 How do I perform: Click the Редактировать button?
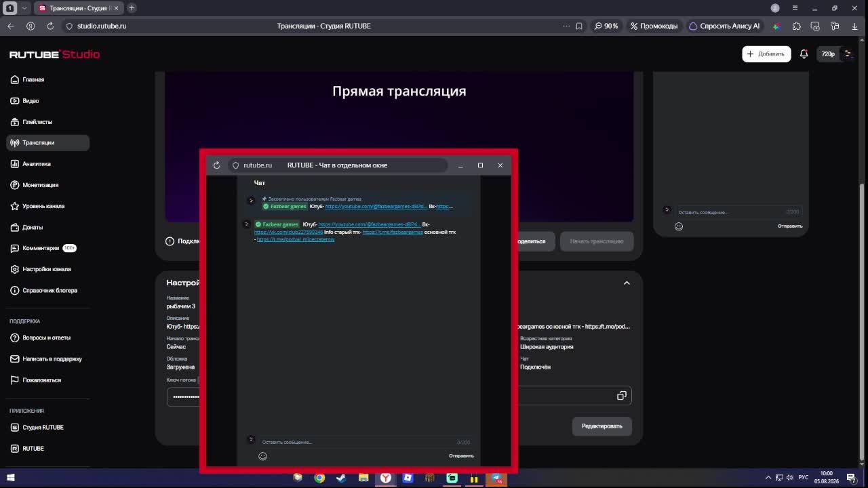point(601,426)
